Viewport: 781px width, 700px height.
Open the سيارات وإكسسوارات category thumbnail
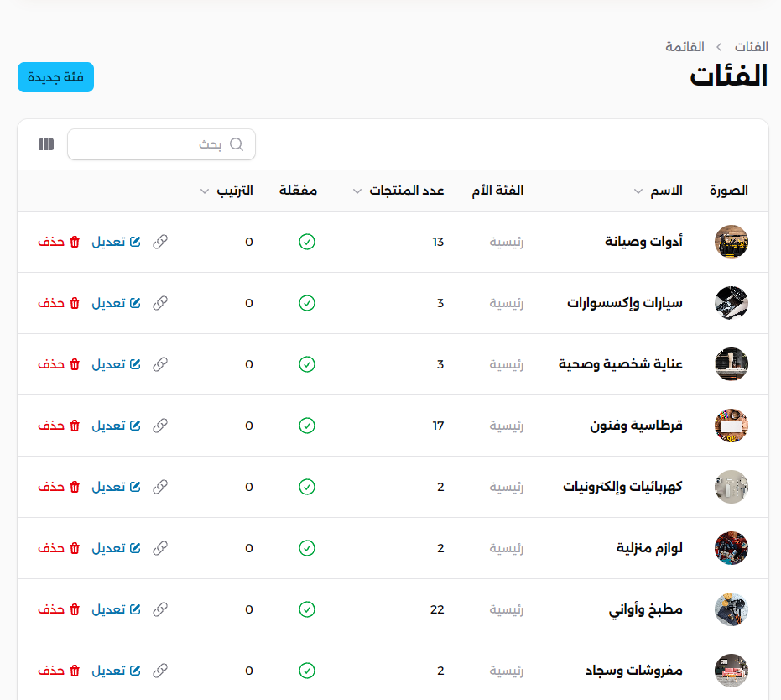(732, 303)
